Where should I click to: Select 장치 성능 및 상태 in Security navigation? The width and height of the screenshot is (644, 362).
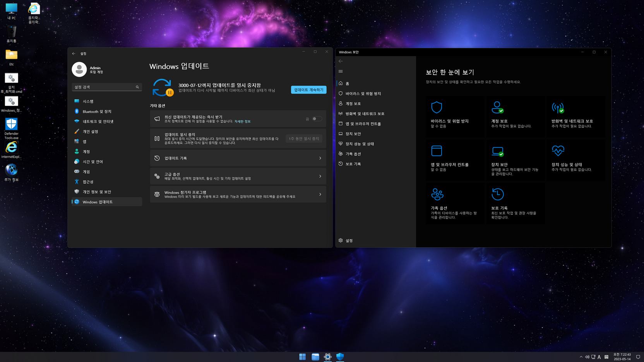375,144
